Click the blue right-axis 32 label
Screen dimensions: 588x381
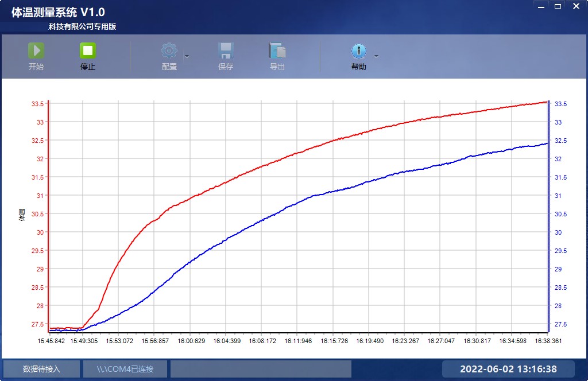558,159
